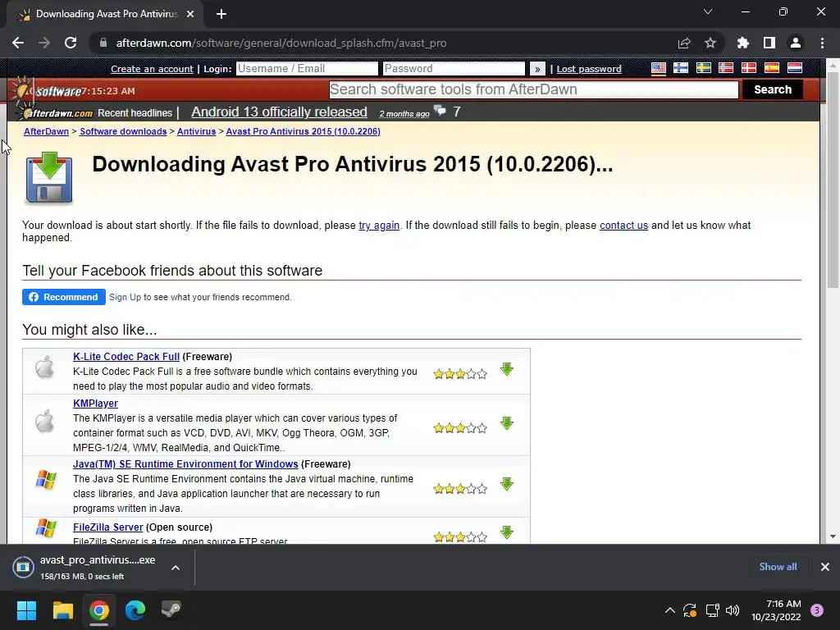Open Java(TM) SE Runtime Environment link
The width and height of the screenshot is (840, 630).
pos(185,464)
